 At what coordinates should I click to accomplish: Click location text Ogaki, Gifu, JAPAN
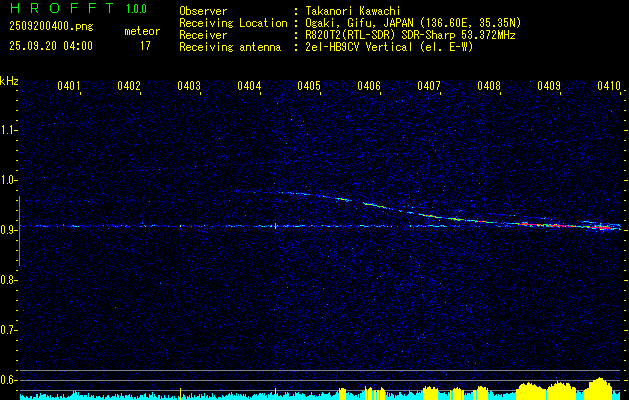click(359, 23)
